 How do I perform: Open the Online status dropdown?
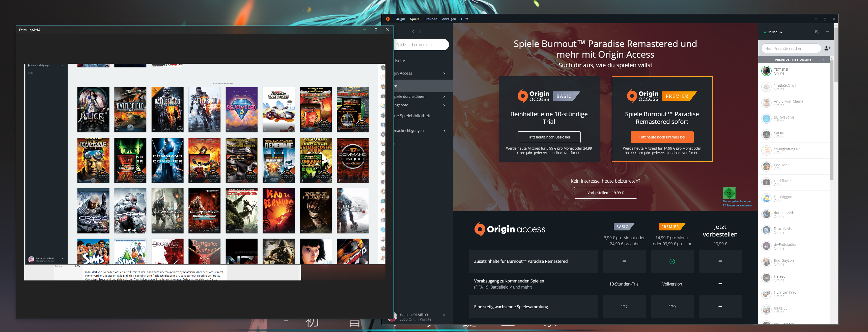pos(773,32)
